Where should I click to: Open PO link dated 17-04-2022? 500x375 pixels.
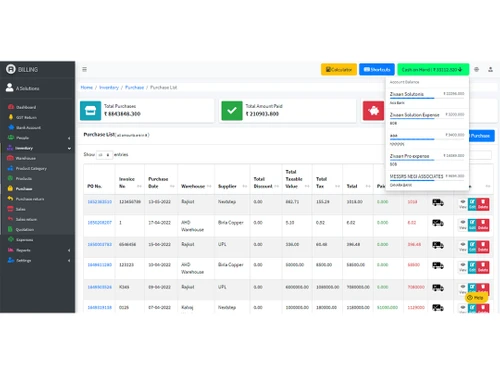click(x=99, y=222)
